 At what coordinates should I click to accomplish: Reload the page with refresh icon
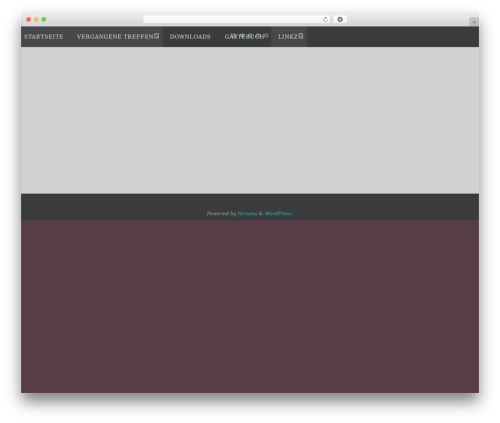[325, 19]
